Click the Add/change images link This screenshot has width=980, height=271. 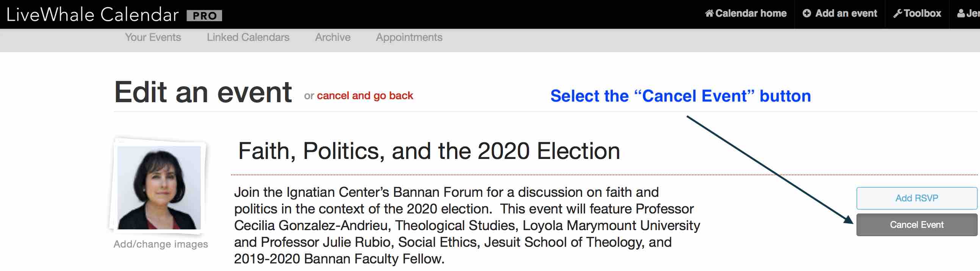click(161, 244)
